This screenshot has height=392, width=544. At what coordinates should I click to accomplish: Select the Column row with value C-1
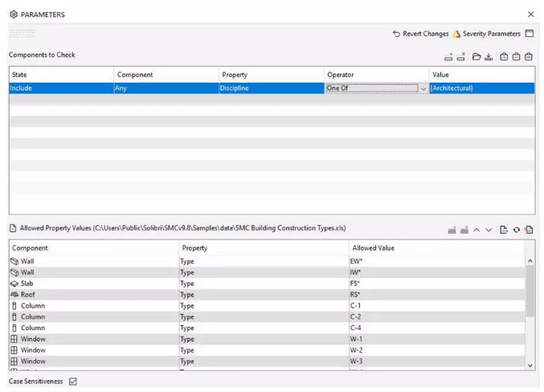(267, 305)
